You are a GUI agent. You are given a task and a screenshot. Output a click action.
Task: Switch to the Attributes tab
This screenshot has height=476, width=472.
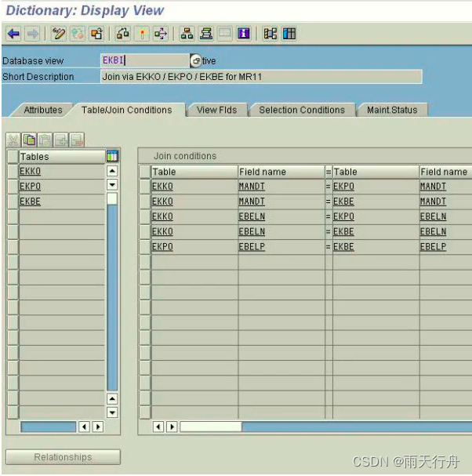click(43, 110)
